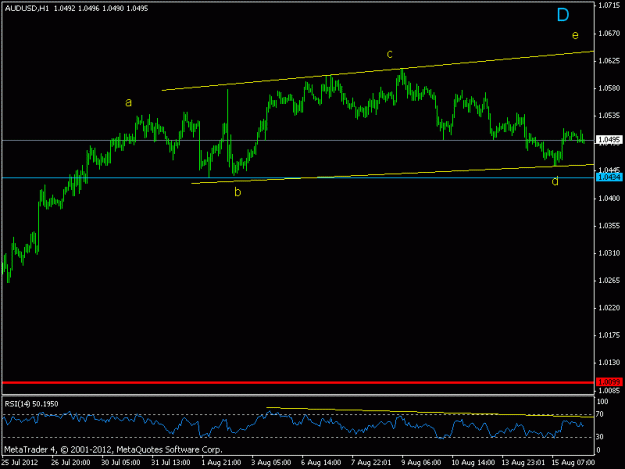Click the AUDUSD,H1 chart title text
This screenshot has width=625, height=469.
[x=27, y=8]
